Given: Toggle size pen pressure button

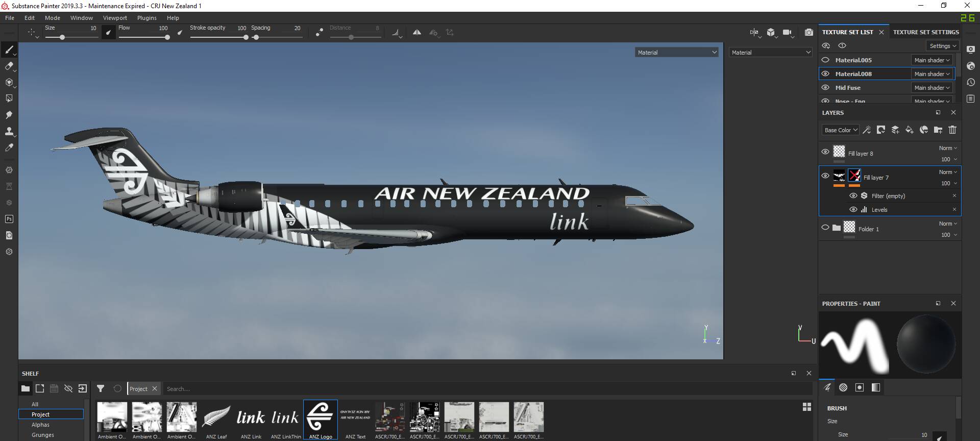Looking at the screenshot, I should tap(108, 33).
